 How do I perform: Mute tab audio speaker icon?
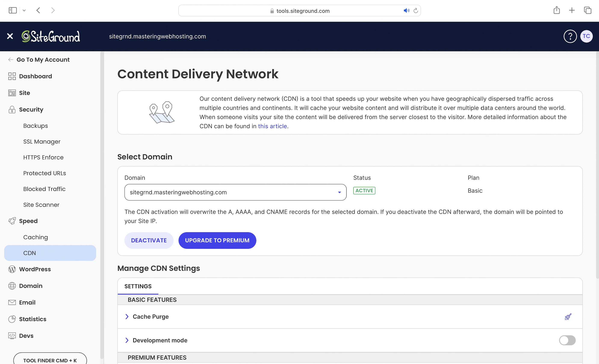point(406,11)
